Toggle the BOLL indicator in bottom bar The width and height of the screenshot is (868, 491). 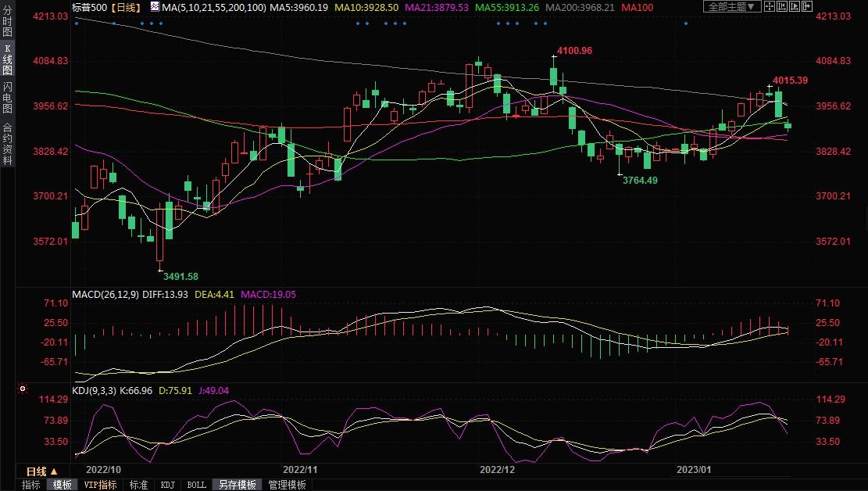(196, 485)
